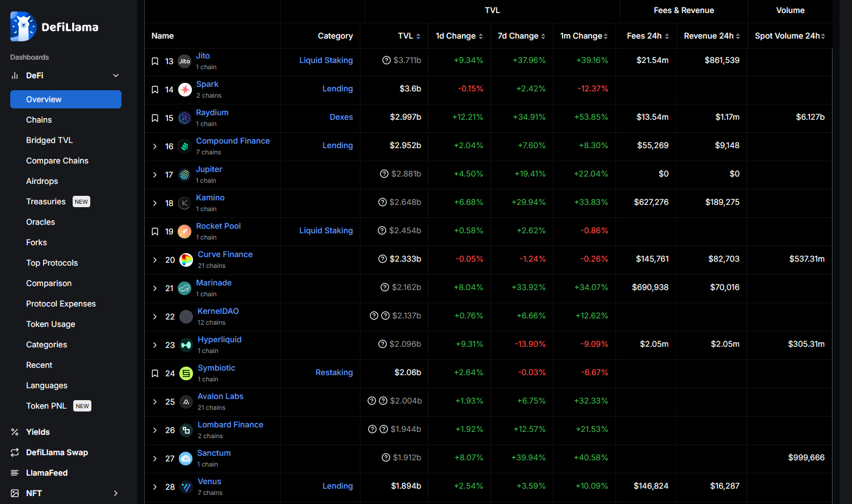
Task: Click the Curve Finance logo
Action: click(186, 260)
